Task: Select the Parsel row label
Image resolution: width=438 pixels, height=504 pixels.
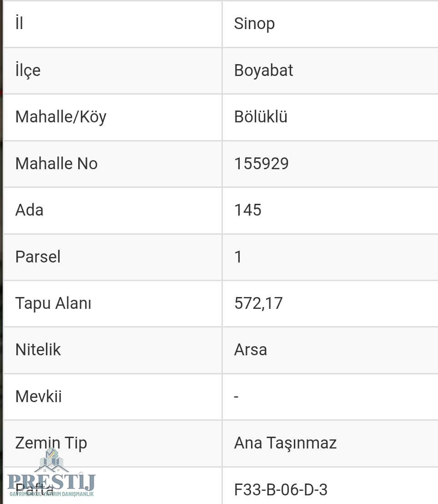Action: point(38,257)
